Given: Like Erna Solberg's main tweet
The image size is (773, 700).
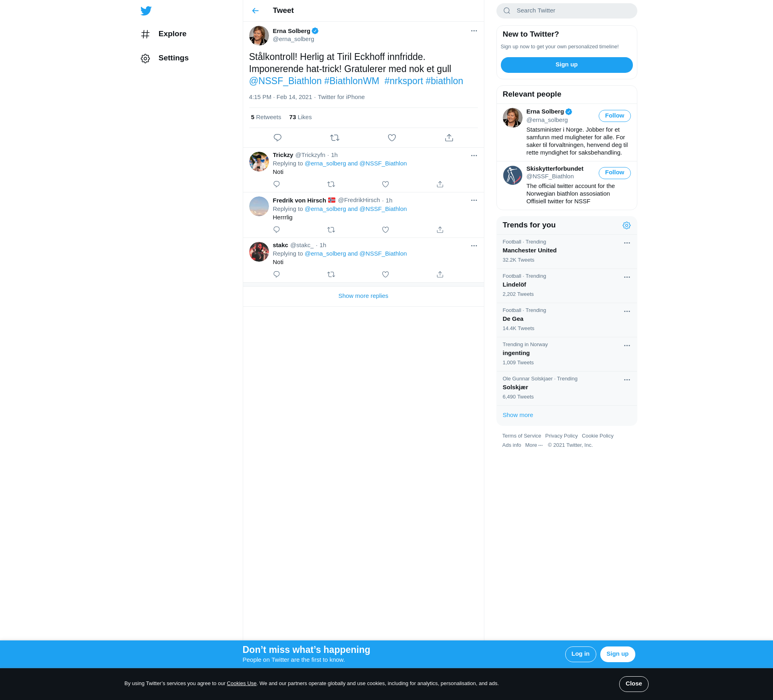Looking at the screenshot, I should tap(392, 138).
